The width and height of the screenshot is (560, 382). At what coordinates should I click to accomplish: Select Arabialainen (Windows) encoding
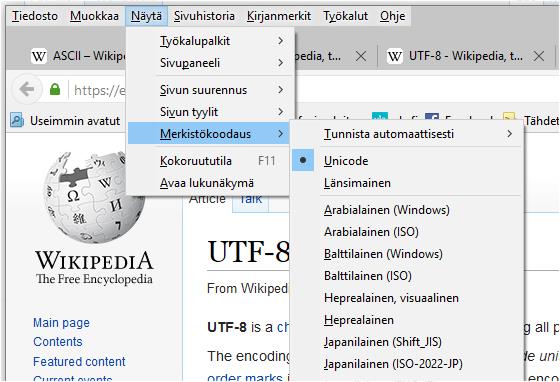pyautogui.click(x=406, y=210)
